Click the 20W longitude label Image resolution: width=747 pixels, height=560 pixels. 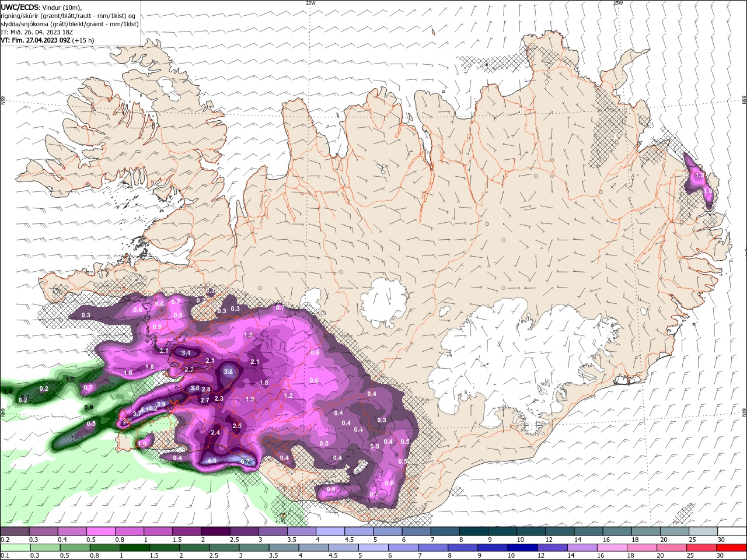[x=310, y=3]
